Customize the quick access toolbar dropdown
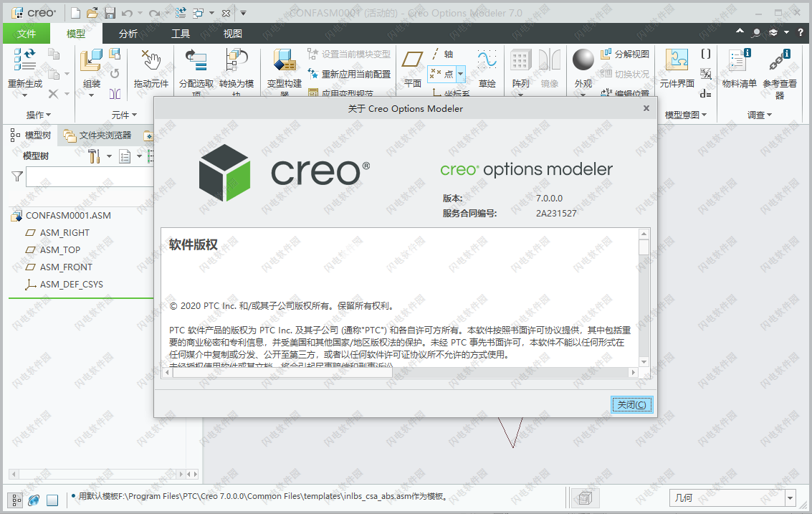The height and width of the screenshot is (514, 812). (x=244, y=13)
